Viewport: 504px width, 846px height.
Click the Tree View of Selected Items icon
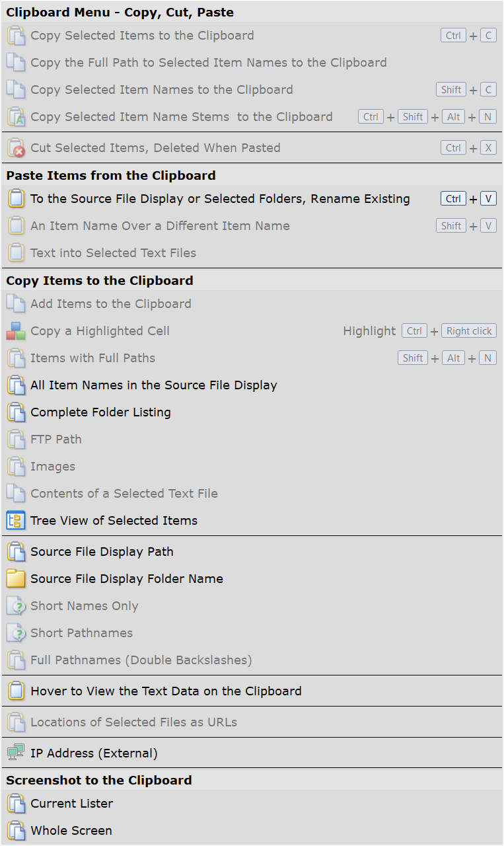(x=15, y=520)
